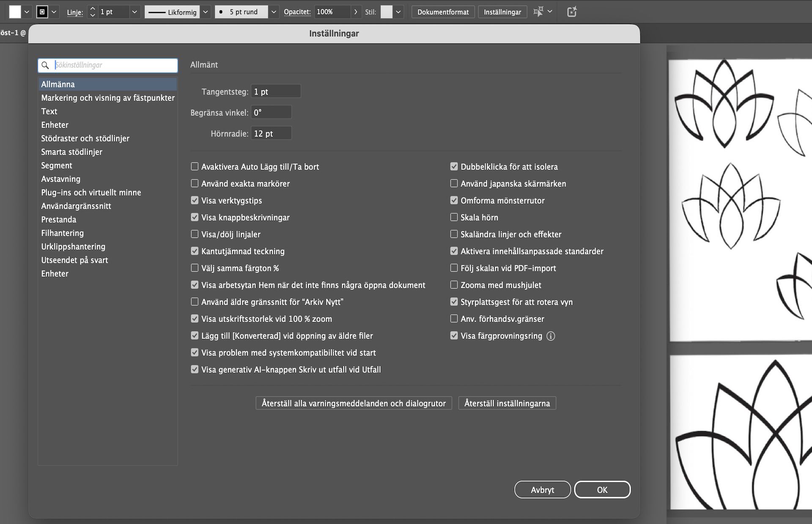The height and width of the screenshot is (524, 812).
Task: Enable the Använd exakta markörer checkbox
Action: (195, 183)
